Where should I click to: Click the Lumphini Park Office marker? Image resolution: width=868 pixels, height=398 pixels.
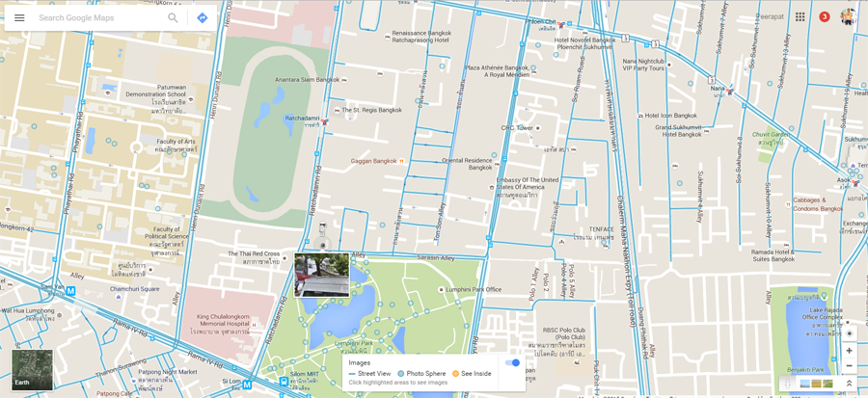(x=441, y=290)
